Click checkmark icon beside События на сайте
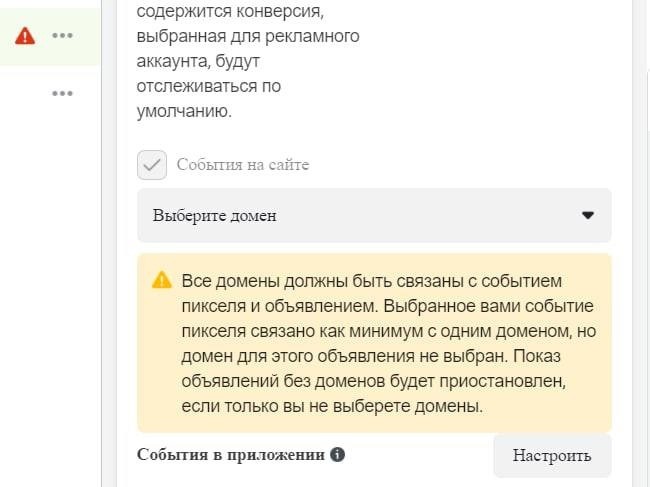 point(152,165)
